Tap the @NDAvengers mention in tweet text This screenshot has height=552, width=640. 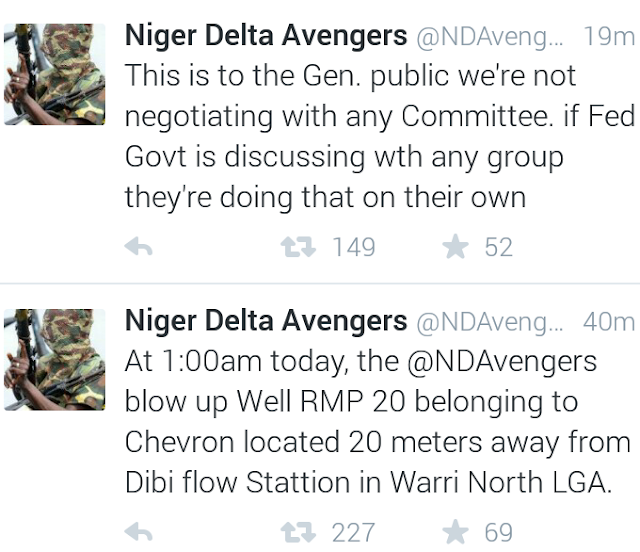[x=502, y=362]
